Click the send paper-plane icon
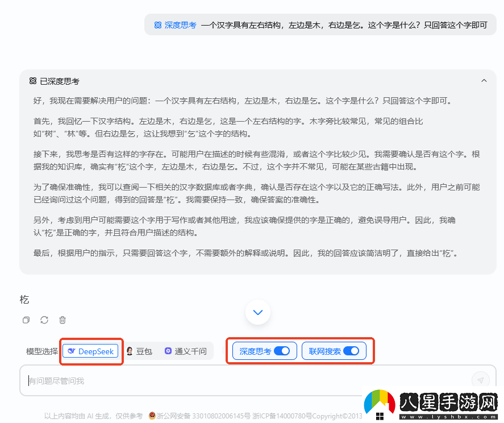 [480, 380]
